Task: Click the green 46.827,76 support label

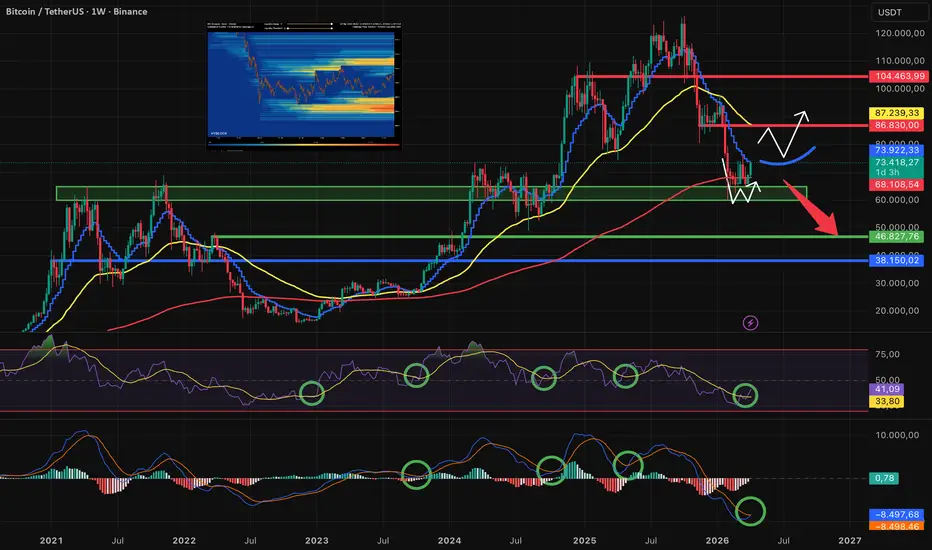Action: [x=896, y=237]
